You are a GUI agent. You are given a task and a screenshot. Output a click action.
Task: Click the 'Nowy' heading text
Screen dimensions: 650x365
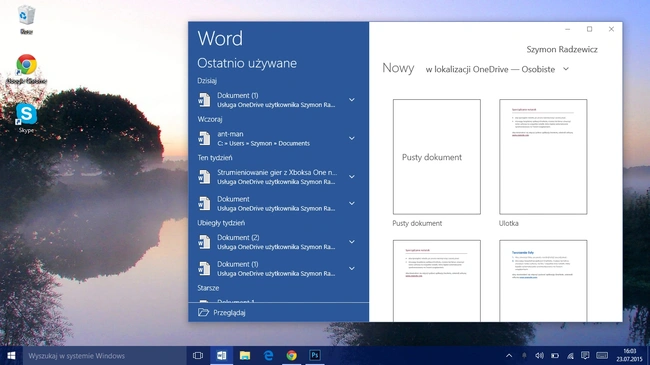398,68
